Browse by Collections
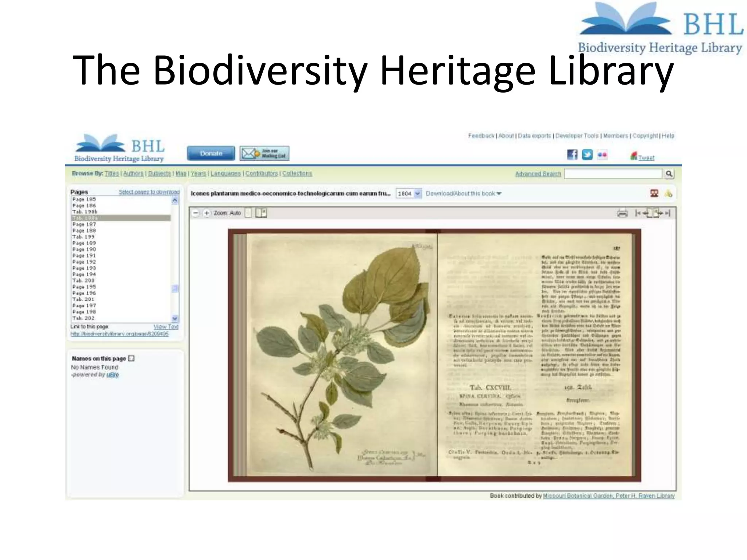Viewport: 747px width, 560px height. click(x=297, y=174)
